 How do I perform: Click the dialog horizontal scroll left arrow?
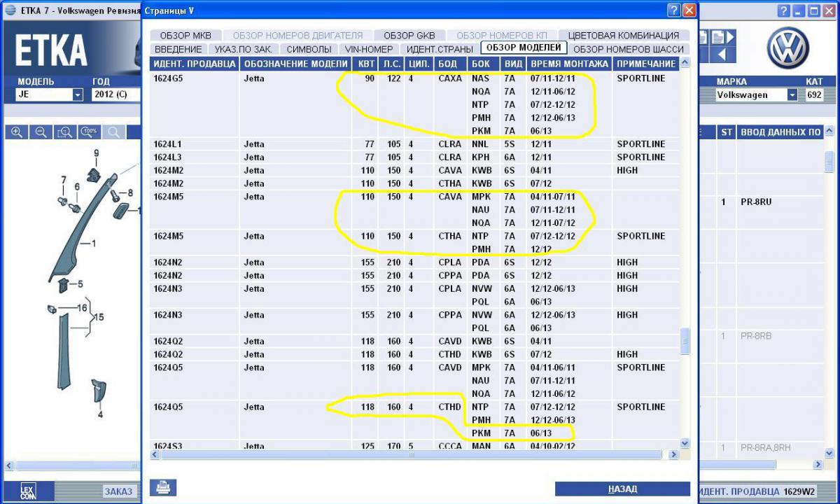(155, 455)
